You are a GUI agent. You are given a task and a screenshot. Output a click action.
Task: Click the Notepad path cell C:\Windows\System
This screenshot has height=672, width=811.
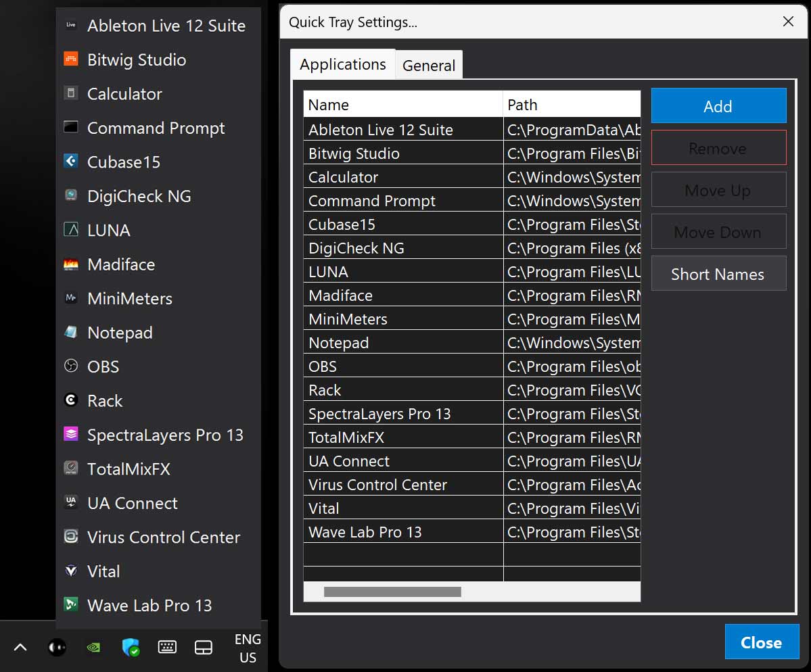point(572,342)
